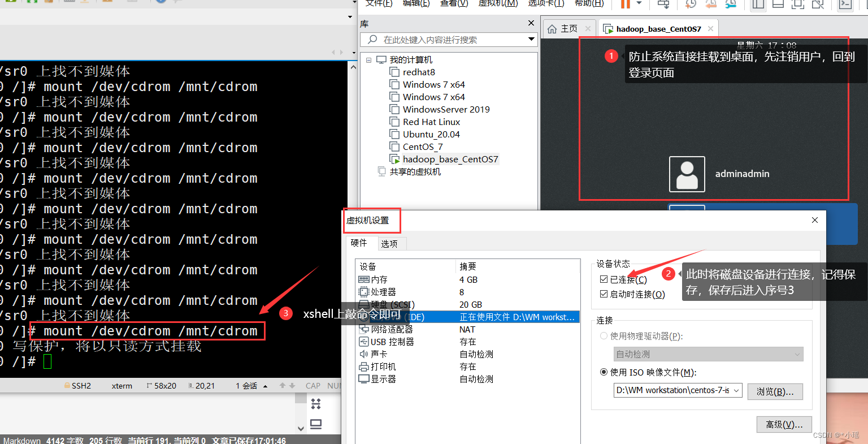Select the 内存 device row
Screen dimensions: 868x444
(x=469, y=279)
